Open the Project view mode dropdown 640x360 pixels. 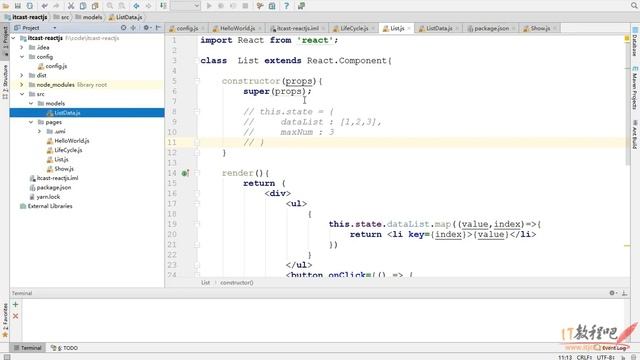(54, 28)
